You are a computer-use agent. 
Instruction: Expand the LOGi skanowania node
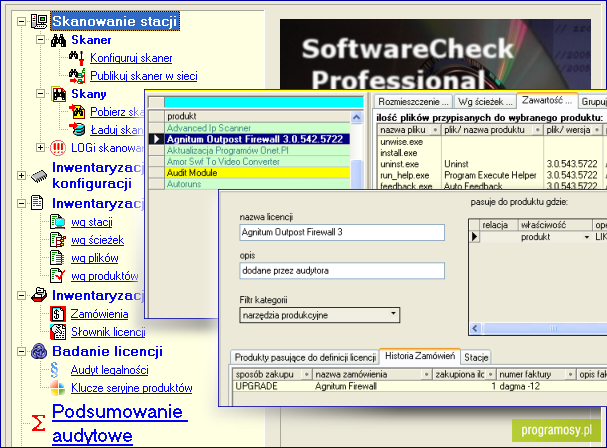pyautogui.click(x=40, y=148)
